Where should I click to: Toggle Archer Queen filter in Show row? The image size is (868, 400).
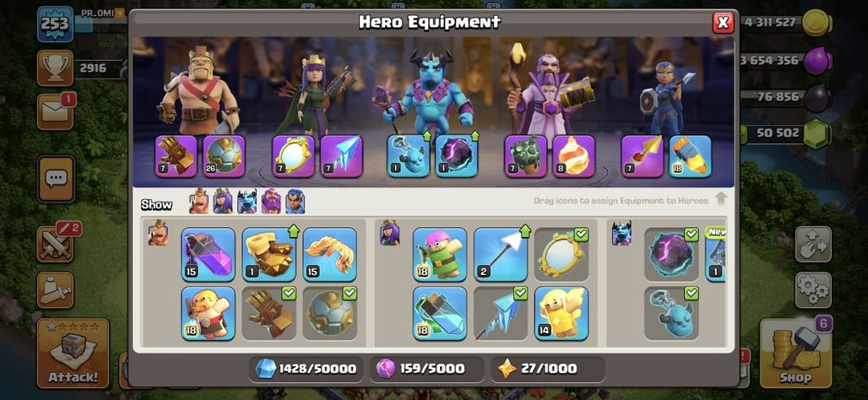click(x=223, y=203)
